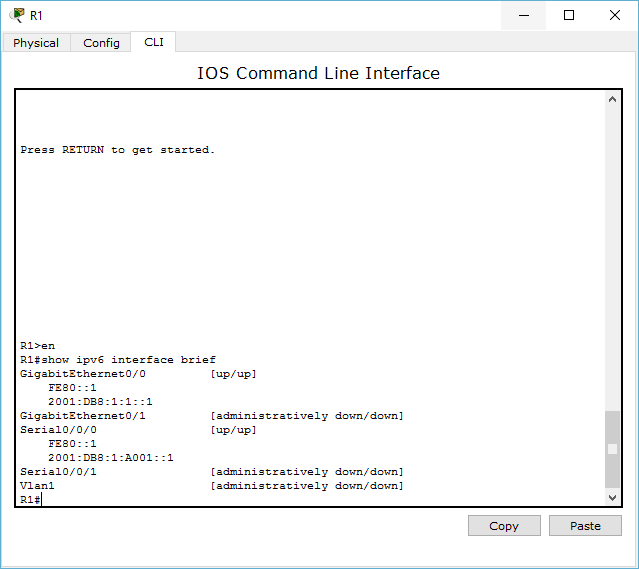Image resolution: width=639 pixels, height=569 pixels.
Task: Click the administratively down status of Vlan1
Action: pos(307,486)
